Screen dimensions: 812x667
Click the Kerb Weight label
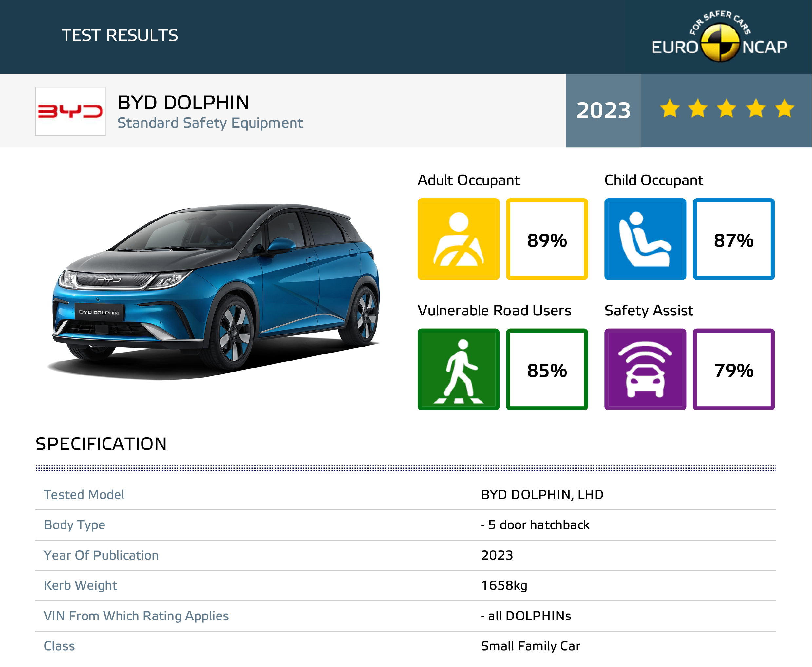pos(80,585)
